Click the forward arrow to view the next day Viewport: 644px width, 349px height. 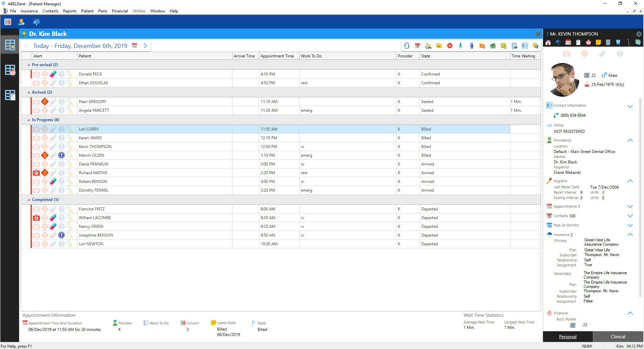click(x=145, y=46)
